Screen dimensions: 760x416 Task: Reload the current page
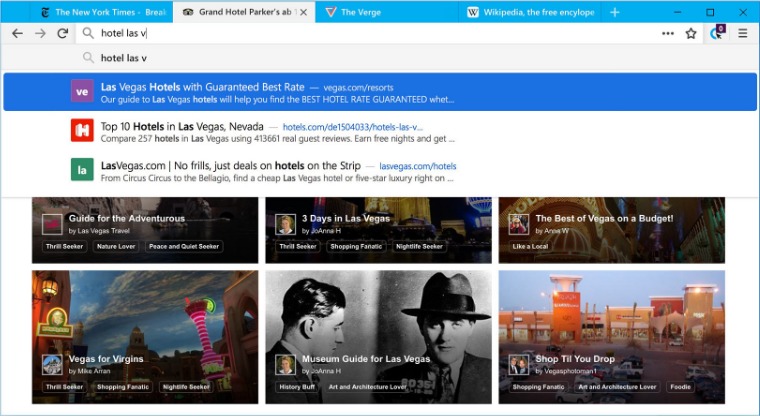pos(63,33)
